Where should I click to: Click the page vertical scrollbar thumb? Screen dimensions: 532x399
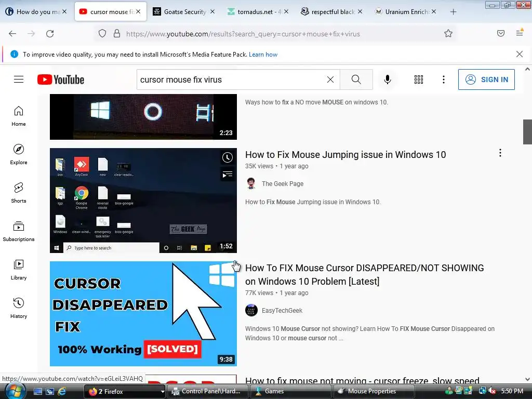pyautogui.click(x=527, y=131)
